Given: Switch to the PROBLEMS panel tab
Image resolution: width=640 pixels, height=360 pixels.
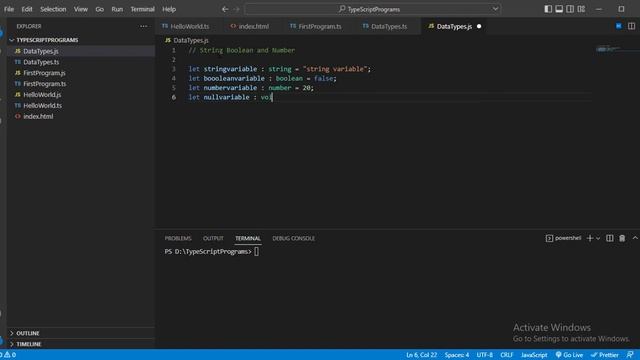Looking at the screenshot, I should pos(178,238).
